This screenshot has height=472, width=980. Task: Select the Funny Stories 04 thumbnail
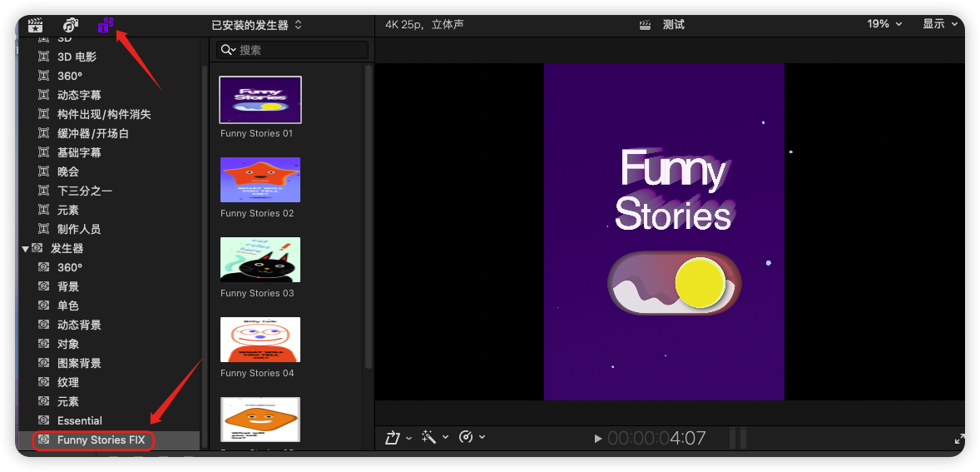point(260,340)
